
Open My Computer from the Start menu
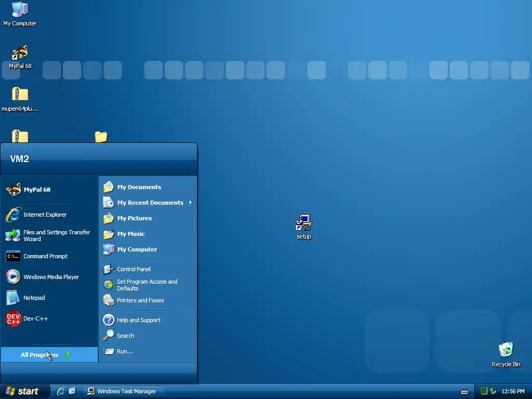(x=148, y=249)
